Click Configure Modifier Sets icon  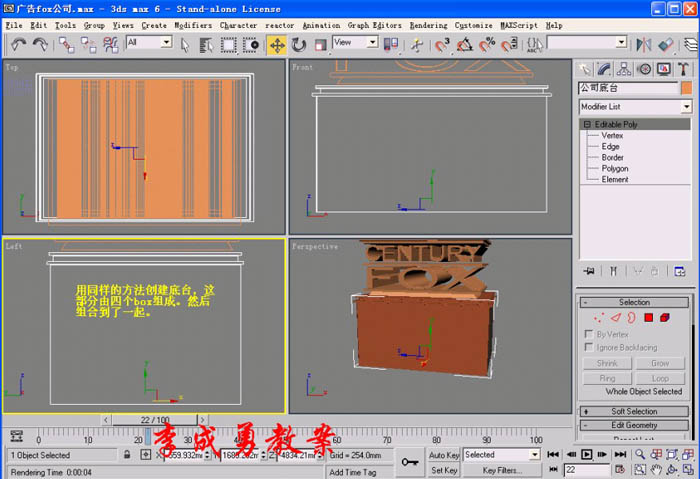click(x=679, y=271)
